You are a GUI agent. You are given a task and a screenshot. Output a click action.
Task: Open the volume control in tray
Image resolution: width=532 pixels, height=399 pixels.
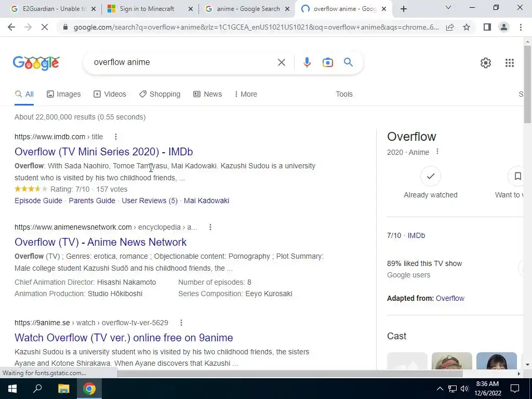464,389
